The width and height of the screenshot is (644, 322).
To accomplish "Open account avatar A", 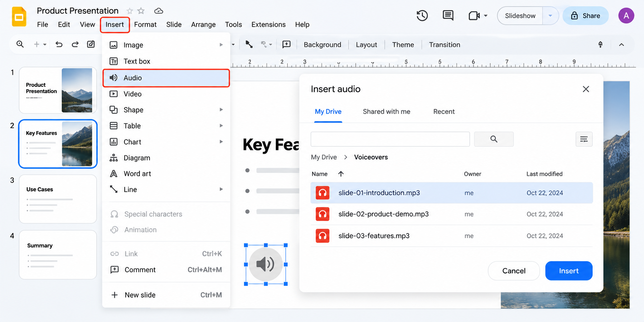I will tap(626, 16).
